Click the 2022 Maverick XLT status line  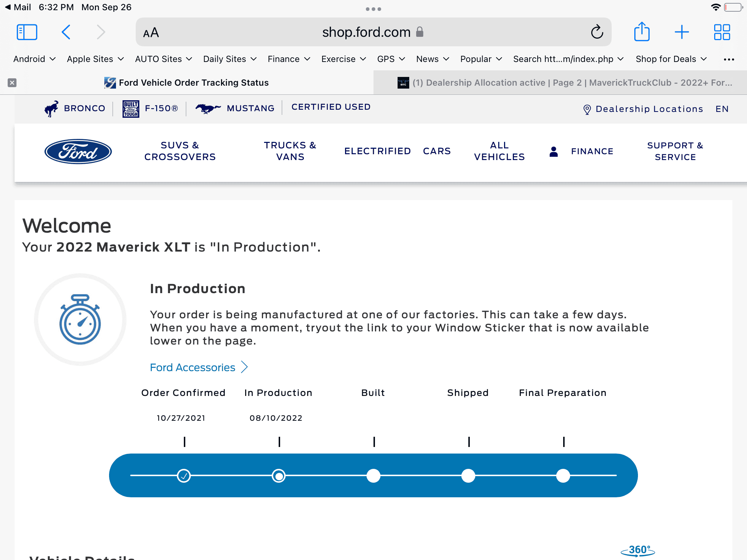tap(171, 247)
